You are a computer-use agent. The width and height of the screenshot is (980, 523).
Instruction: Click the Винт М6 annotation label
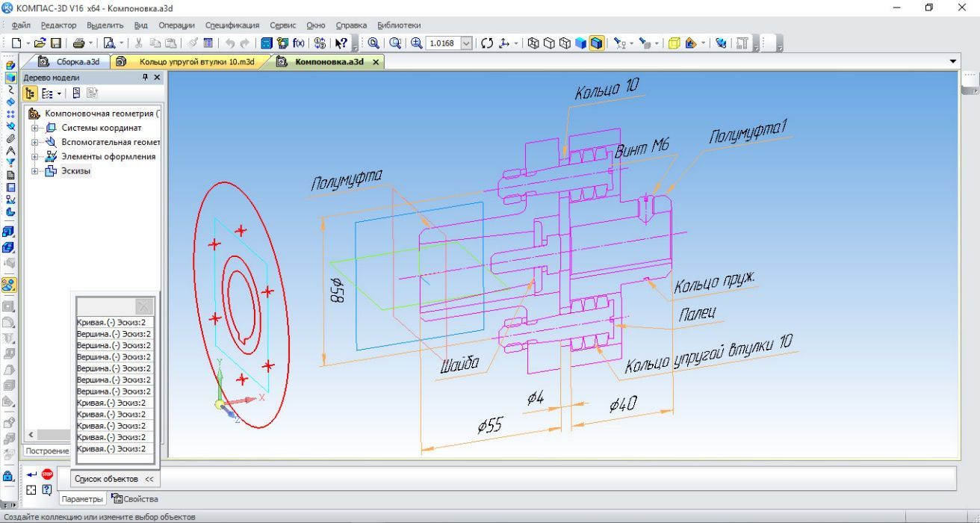[642, 149]
